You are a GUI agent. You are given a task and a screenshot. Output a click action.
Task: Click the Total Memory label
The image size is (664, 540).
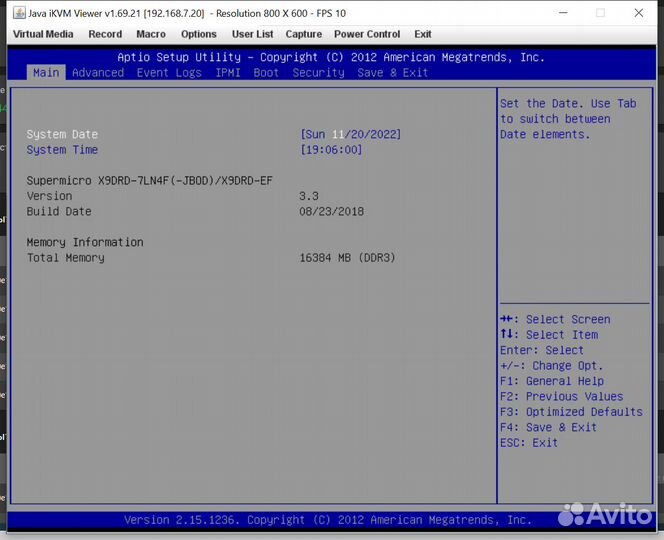point(66,258)
